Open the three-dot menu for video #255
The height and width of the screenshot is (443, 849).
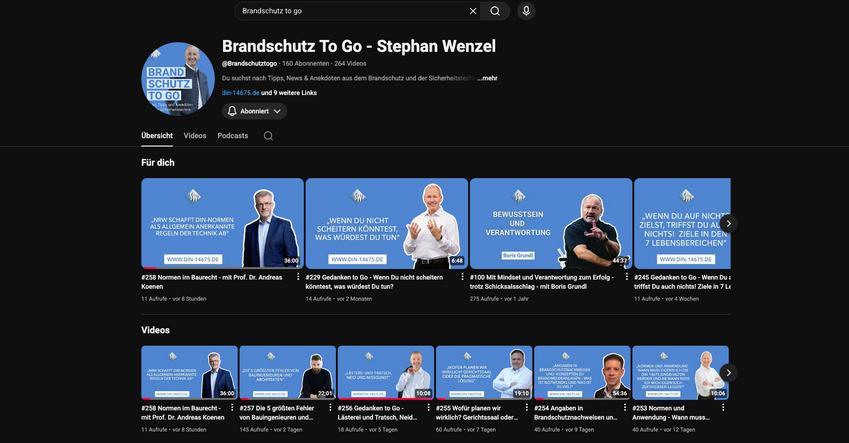[x=527, y=408]
